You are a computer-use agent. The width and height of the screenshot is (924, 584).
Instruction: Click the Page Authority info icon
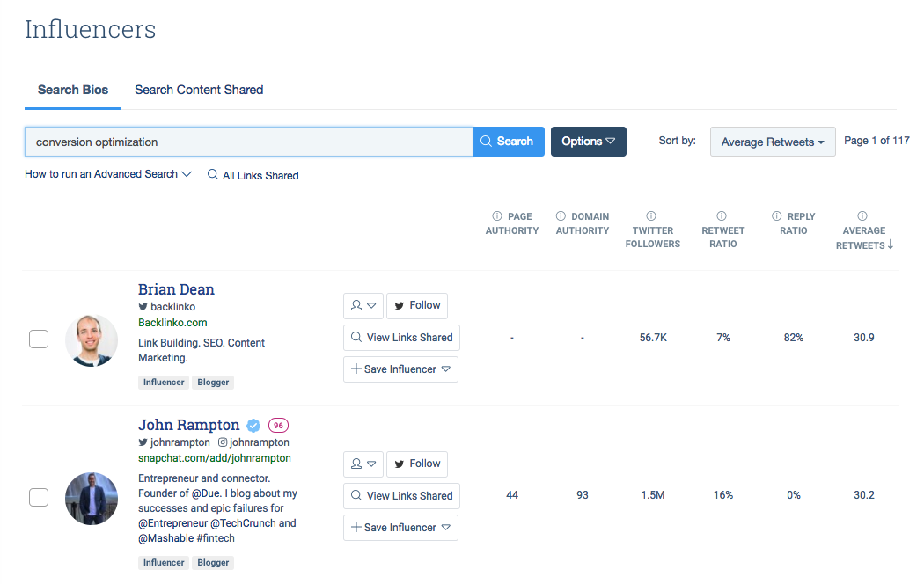click(x=497, y=216)
